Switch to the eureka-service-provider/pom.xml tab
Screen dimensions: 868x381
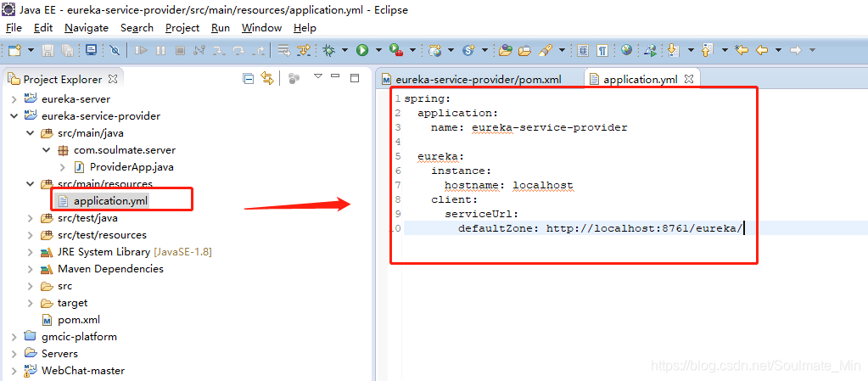479,80
